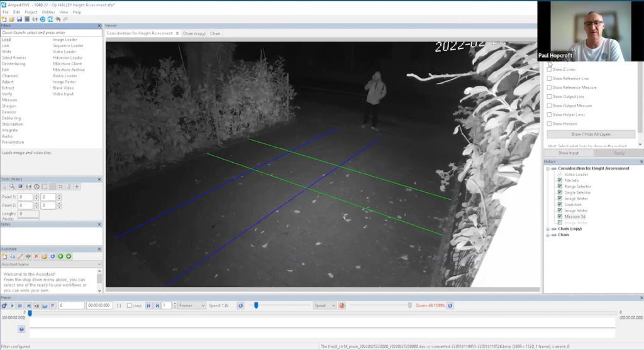
Task: Expand the Chain (copy) node in History
Action: [x=548, y=229]
